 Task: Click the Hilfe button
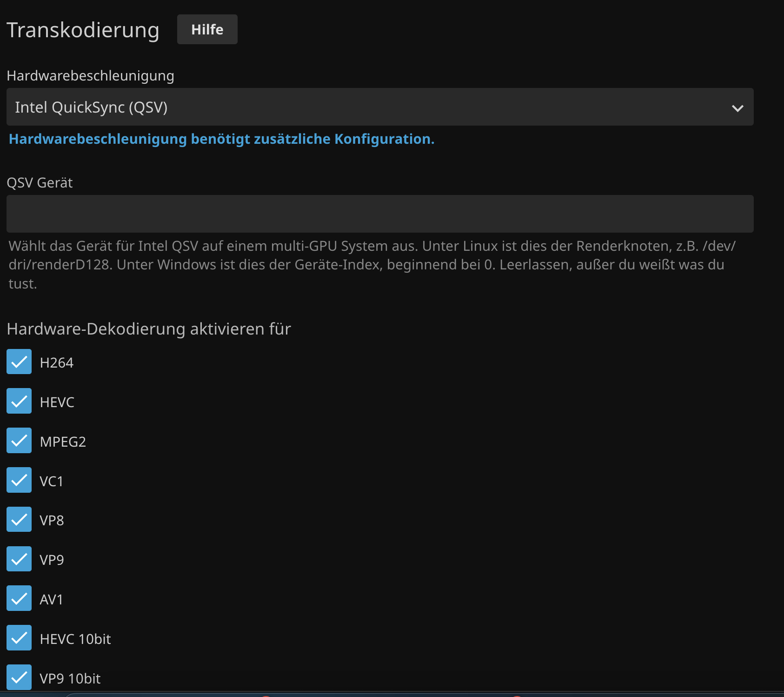point(207,29)
